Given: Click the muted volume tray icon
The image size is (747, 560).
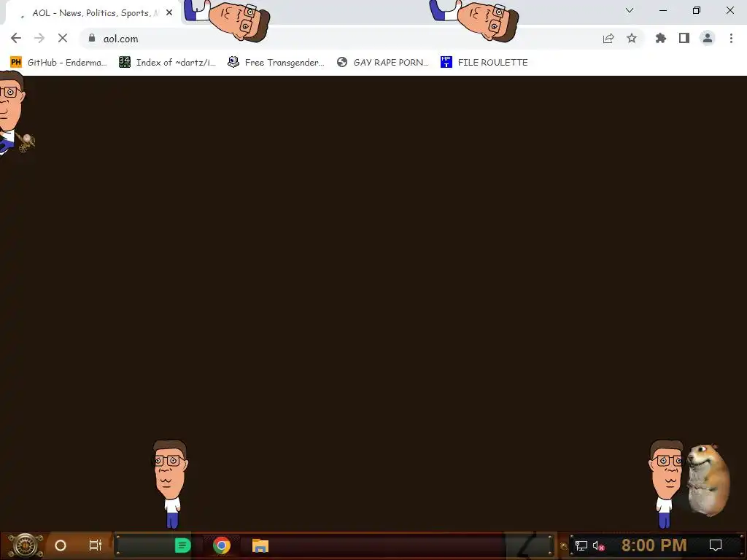Looking at the screenshot, I should [598, 545].
